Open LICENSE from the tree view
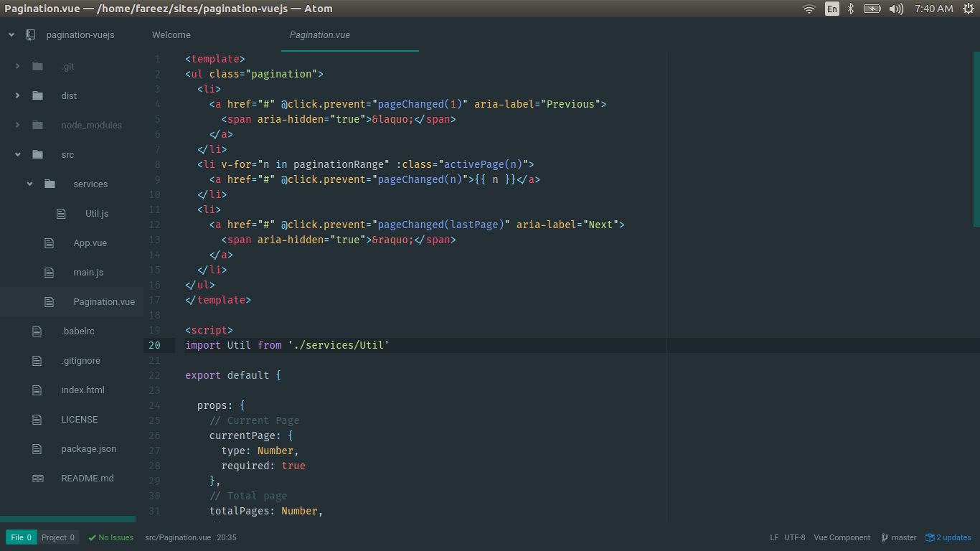 coord(80,419)
